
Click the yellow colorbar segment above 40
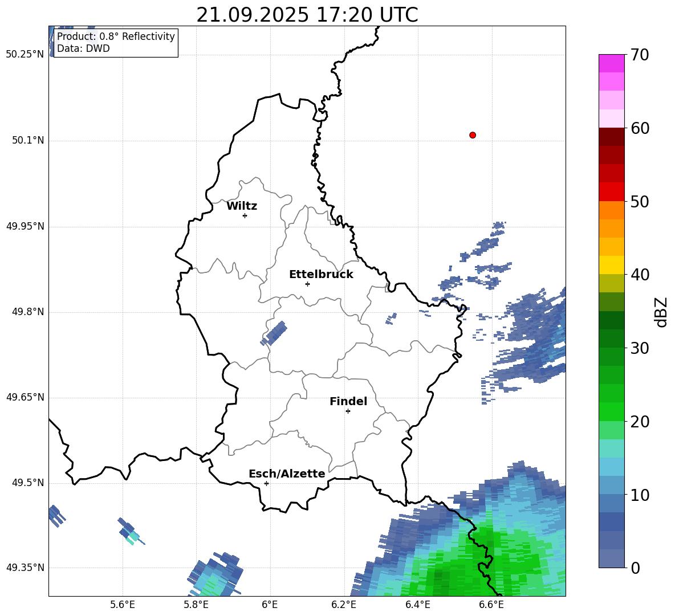[611, 265]
